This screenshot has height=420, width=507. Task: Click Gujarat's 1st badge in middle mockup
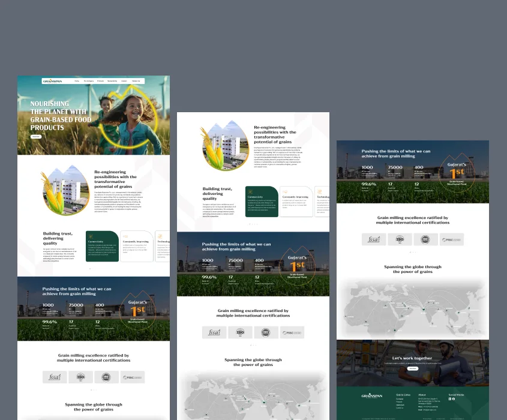[297, 266]
